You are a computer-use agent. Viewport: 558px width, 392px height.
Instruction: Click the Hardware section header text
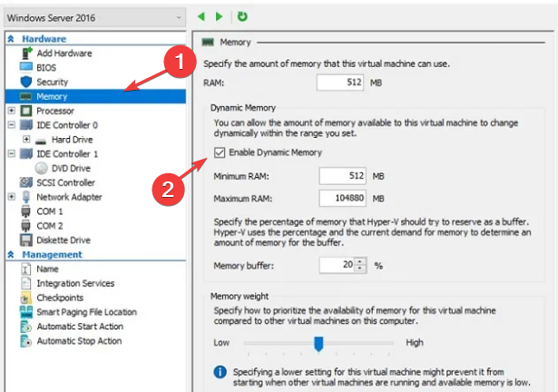44,39
